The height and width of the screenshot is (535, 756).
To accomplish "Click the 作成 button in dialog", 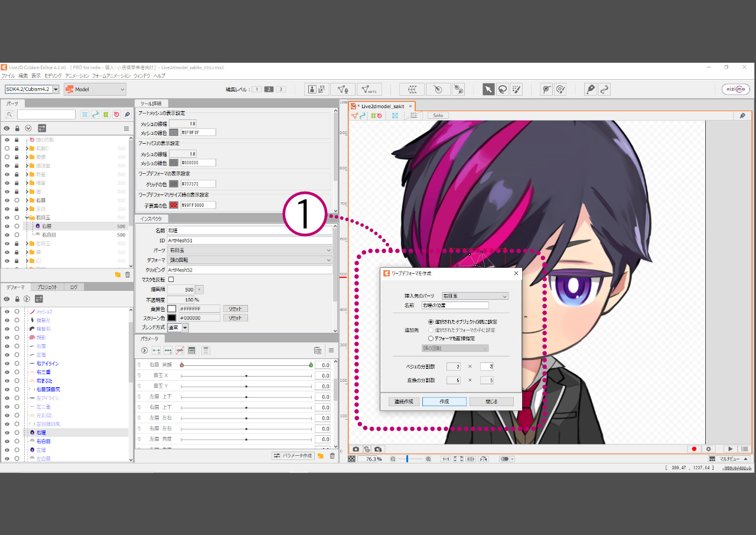I will pos(444,401).
